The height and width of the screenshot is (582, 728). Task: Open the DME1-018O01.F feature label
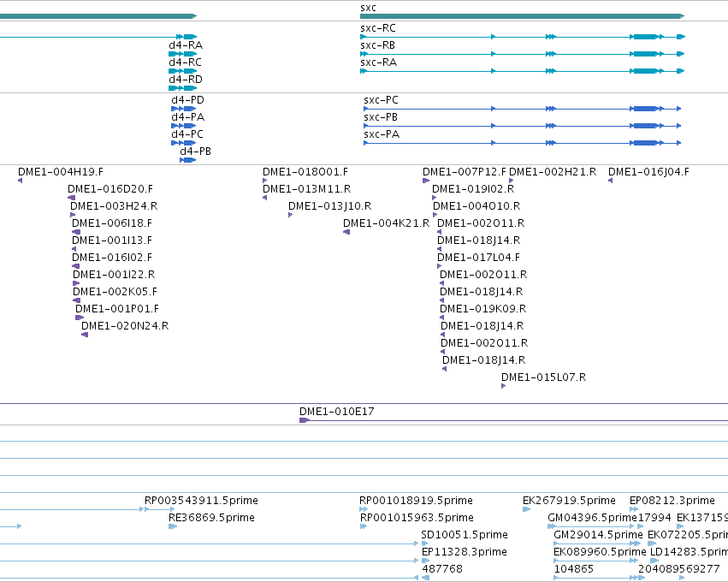click(x=305, y=172)
